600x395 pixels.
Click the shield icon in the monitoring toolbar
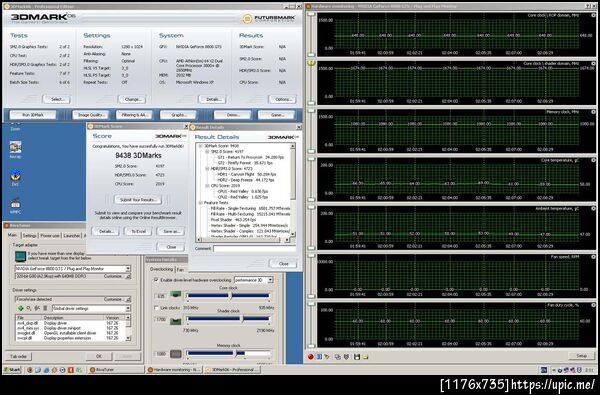[346, 357]
